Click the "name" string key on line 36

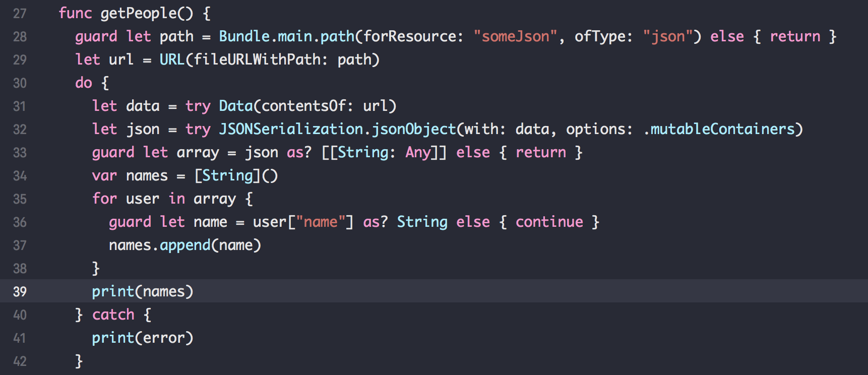pyautogui.click(x=321, y=222)
